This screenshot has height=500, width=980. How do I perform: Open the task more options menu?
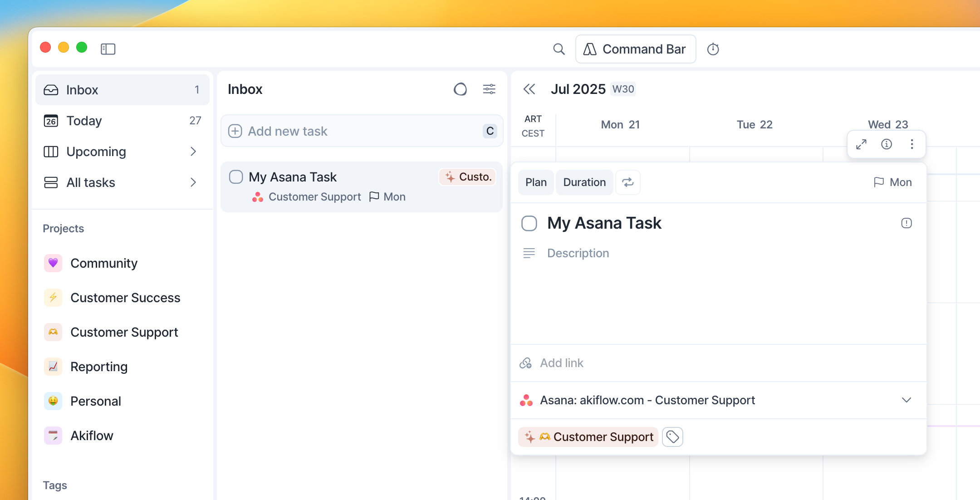(912, 144)
